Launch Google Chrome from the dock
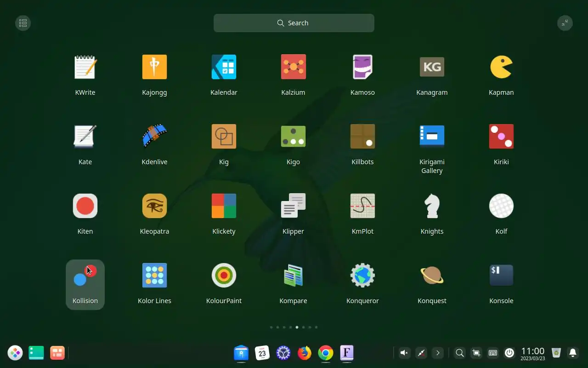This screenshot has height=368, width=588. pos(326,353)
